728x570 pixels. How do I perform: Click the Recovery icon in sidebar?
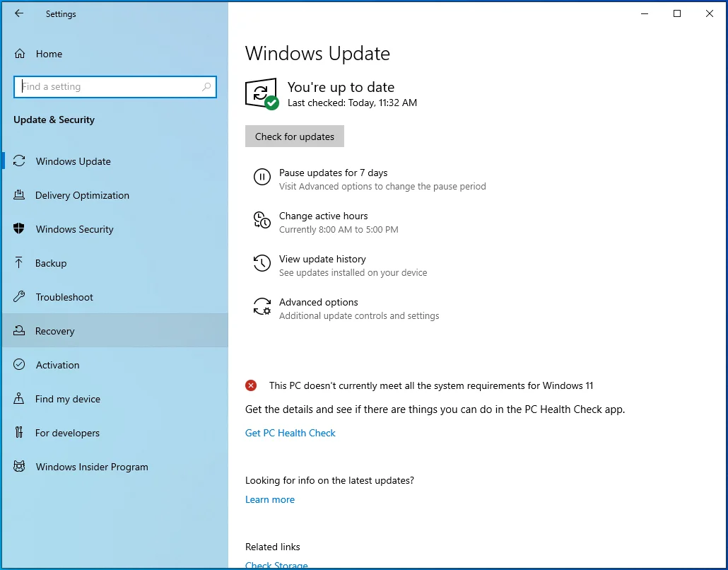(19, 330)
